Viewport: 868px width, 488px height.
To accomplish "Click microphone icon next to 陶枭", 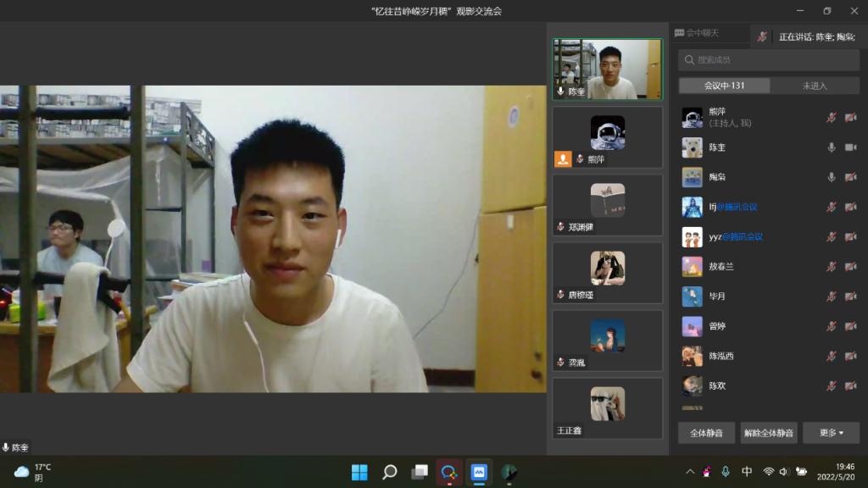I will tap(832, 177).
